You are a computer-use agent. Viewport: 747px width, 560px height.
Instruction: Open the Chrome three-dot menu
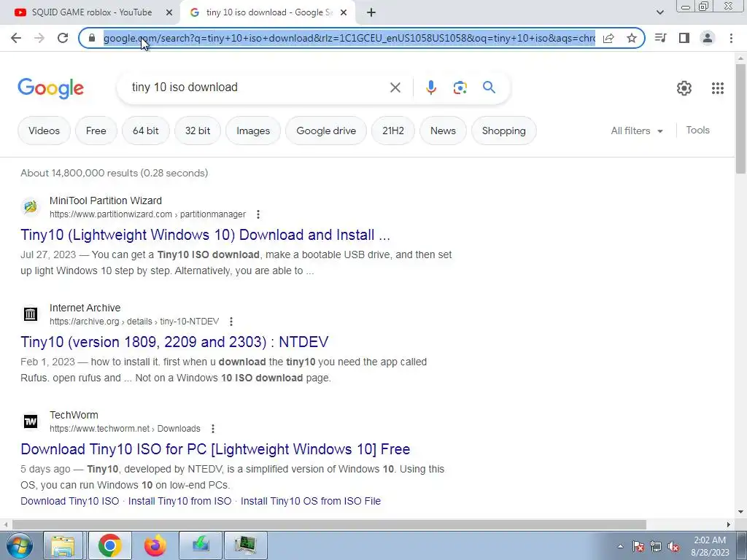click(x=731, y=38)
